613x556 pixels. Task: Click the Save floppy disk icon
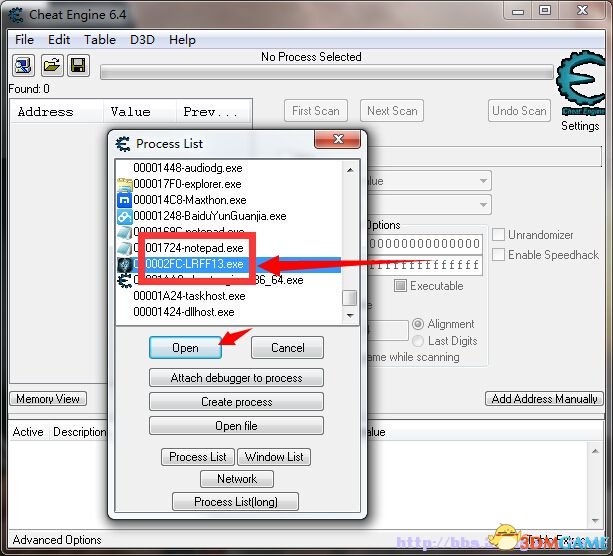click(78, 65)
